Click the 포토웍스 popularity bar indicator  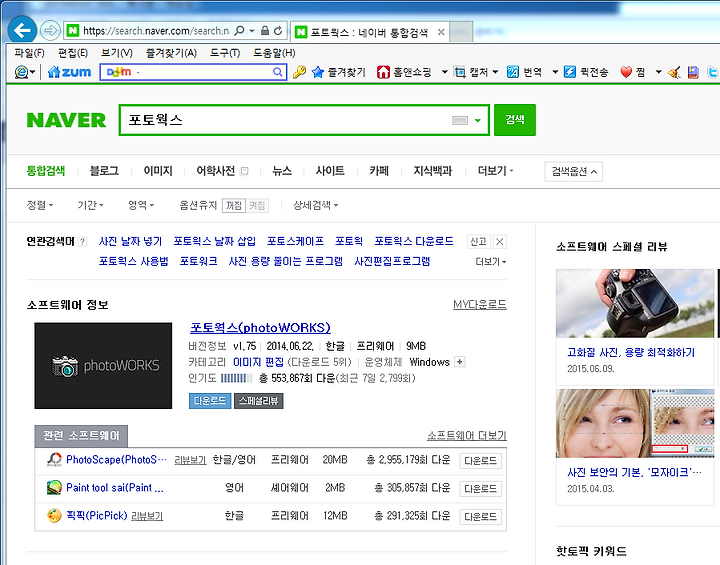(x=236, y=378)
